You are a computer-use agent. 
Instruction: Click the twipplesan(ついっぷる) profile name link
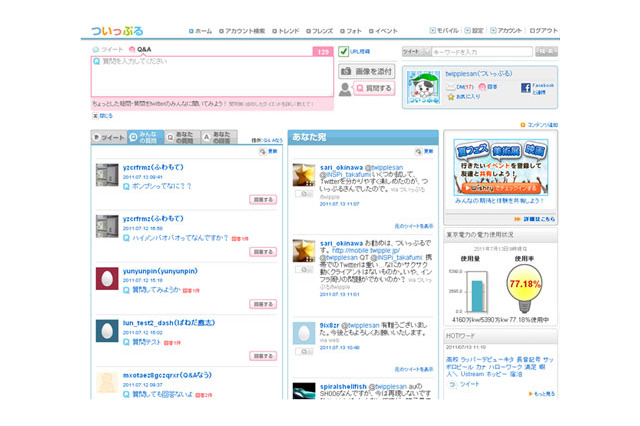[x=478, y=74]
